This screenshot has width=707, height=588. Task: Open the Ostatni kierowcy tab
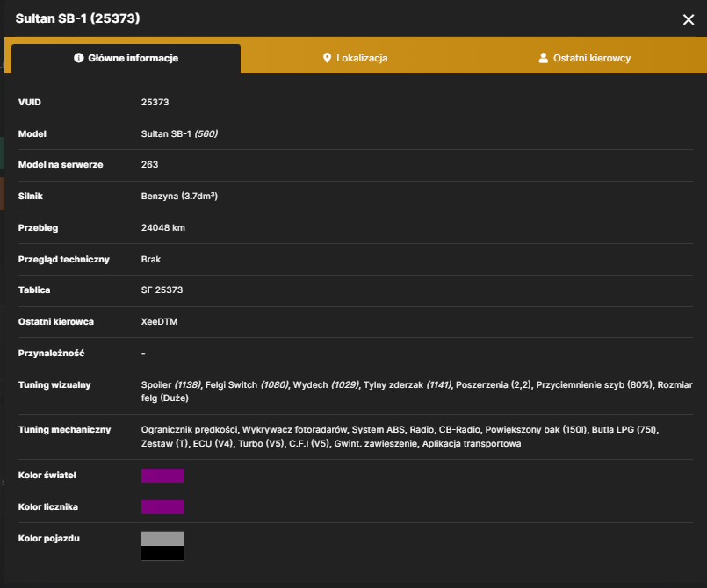point(584,58)
